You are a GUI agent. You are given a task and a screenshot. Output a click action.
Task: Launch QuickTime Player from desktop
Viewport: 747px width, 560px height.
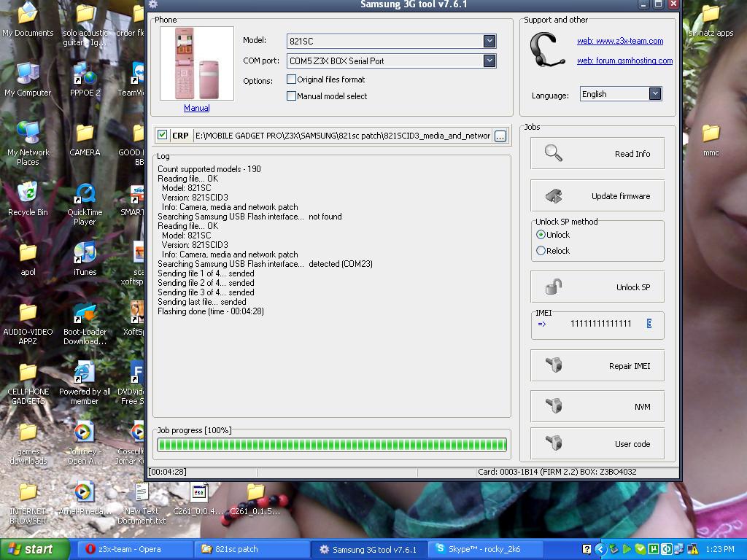(x=85, y=204)
